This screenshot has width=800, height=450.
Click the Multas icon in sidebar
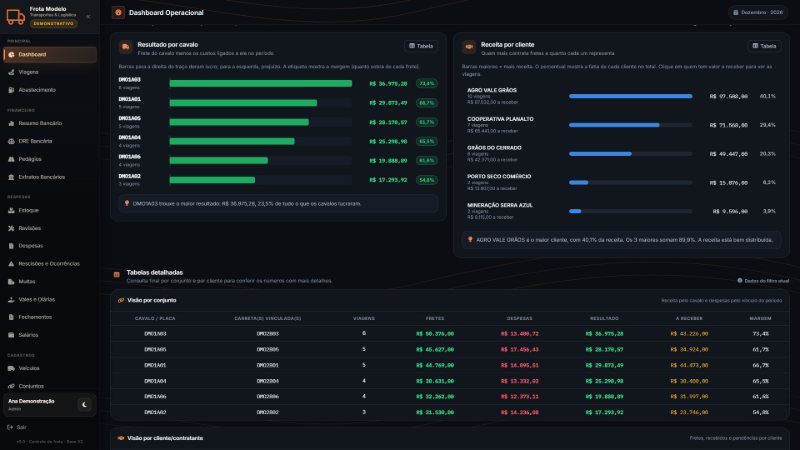click(x=11, y=282)
